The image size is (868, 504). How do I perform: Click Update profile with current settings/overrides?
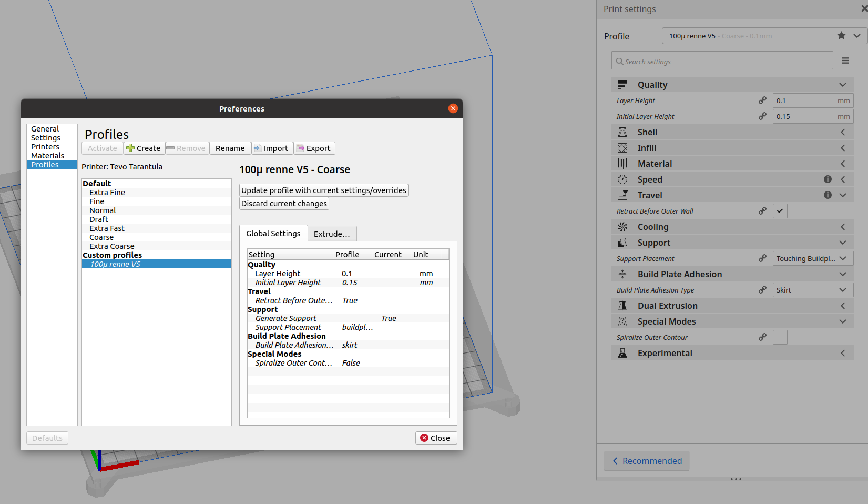point(324,190)
